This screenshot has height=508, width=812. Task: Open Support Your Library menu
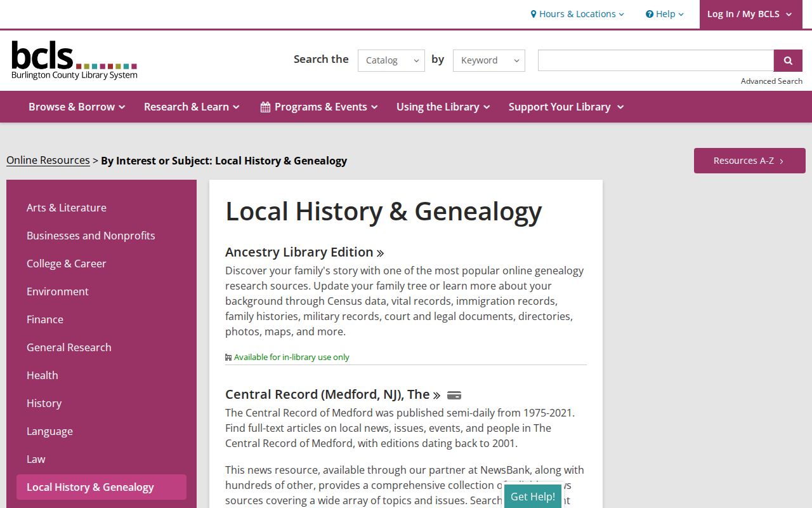pos(566,107)
